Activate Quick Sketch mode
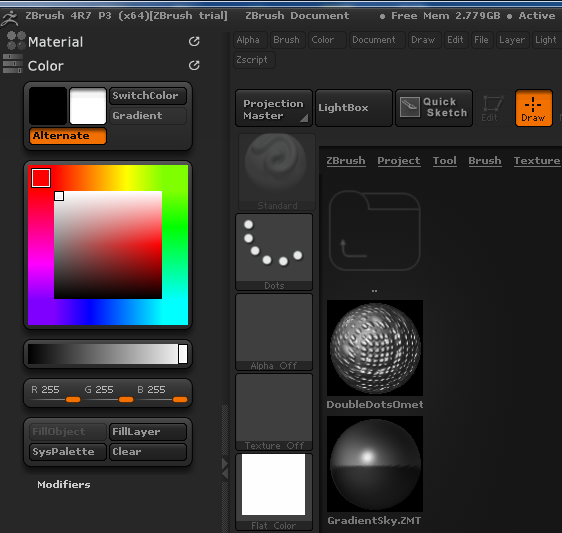Image resolution: width=562 pixels, height=533 pixels. point(434,108)
